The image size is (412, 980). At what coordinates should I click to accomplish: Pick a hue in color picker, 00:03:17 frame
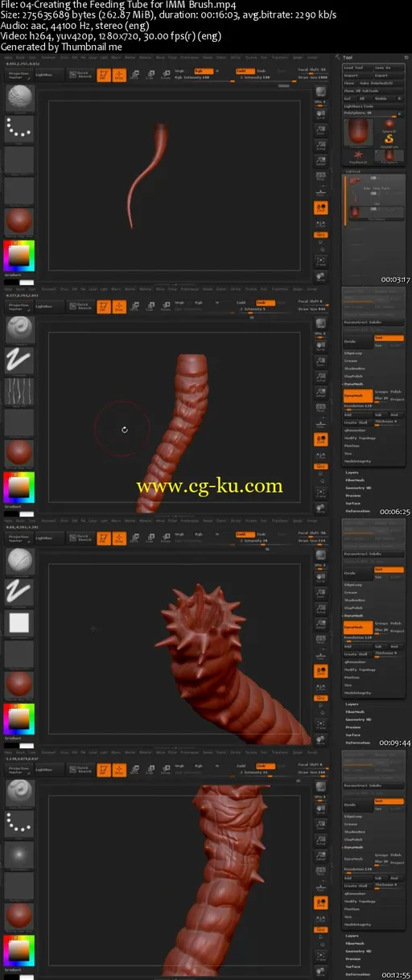pos(19,257)
